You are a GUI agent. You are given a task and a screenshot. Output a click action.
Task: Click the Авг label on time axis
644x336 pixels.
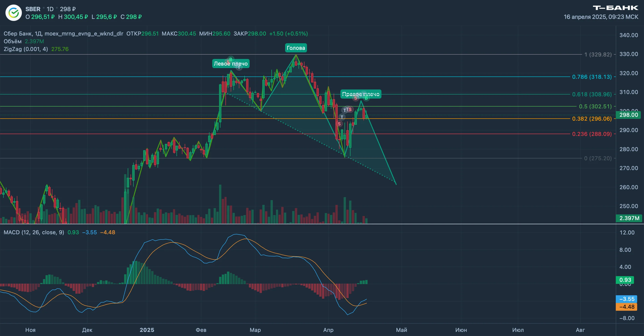pos(580,330)
